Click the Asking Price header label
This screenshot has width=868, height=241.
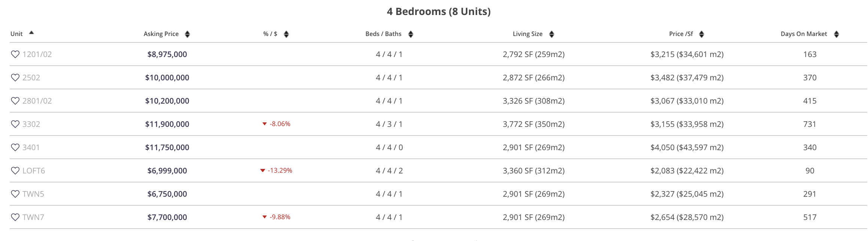[x=161, y=34]
